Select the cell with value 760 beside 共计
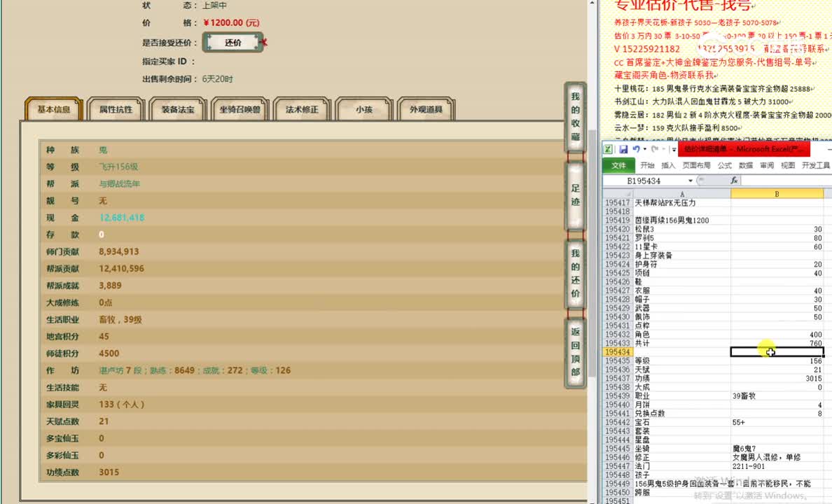Screen dimensions: 832x504 (x=777, y=343)
